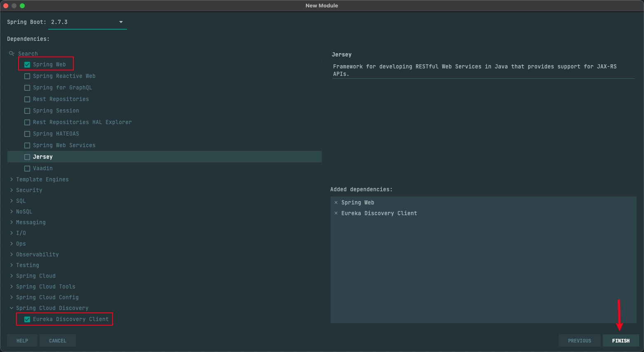Collapse the Spring Cloud Discovery category
Screen dimensions: 644x352
[x=12, y=308]
